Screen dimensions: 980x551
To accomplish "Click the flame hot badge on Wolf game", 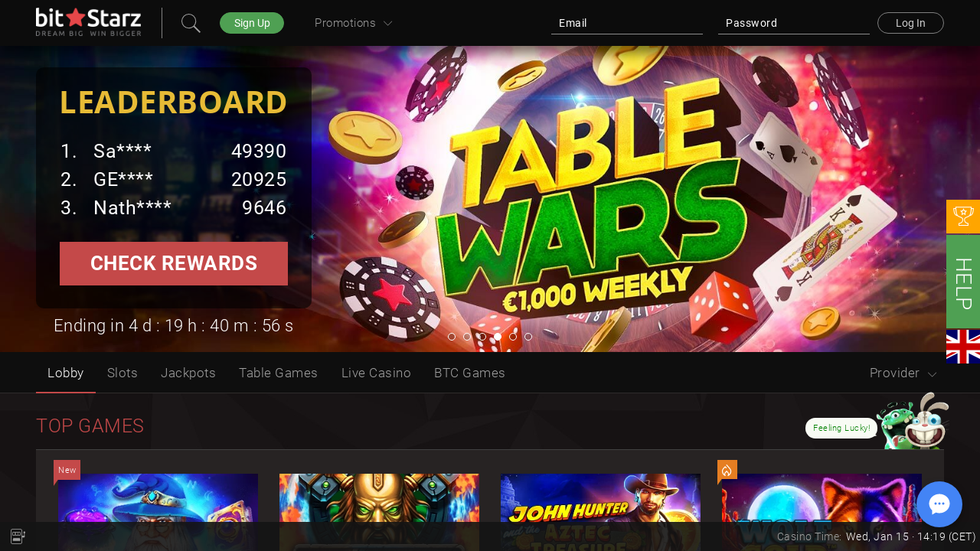I will tap(727, 471).
